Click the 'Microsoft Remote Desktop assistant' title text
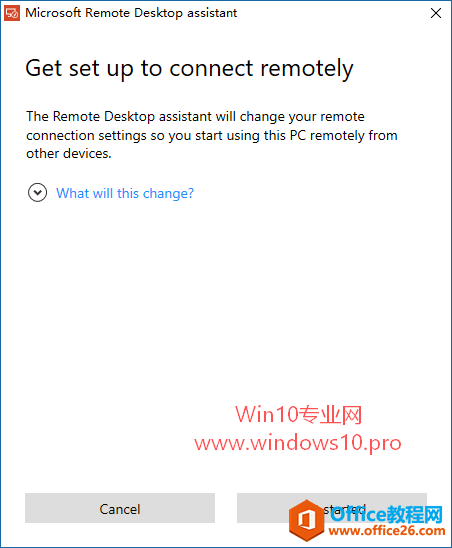 point(131,13)
